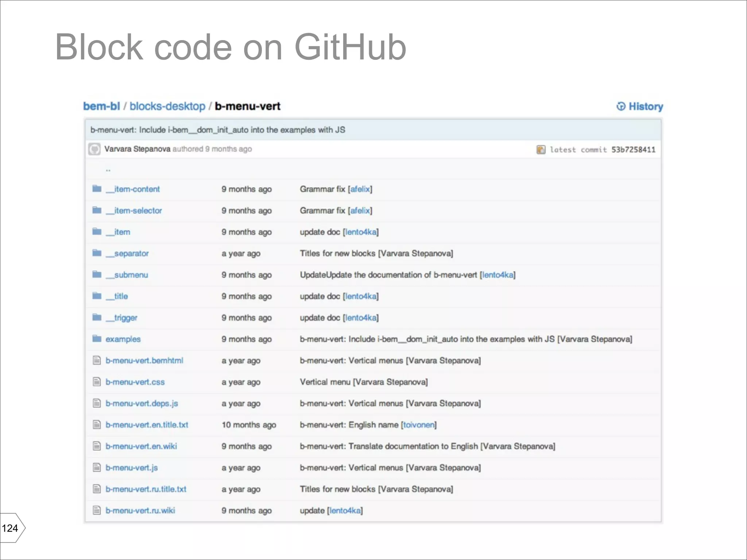The height and width of the screenshot is (560, 747).
Task: Click examples row commit message text
Action: (466, 339)
